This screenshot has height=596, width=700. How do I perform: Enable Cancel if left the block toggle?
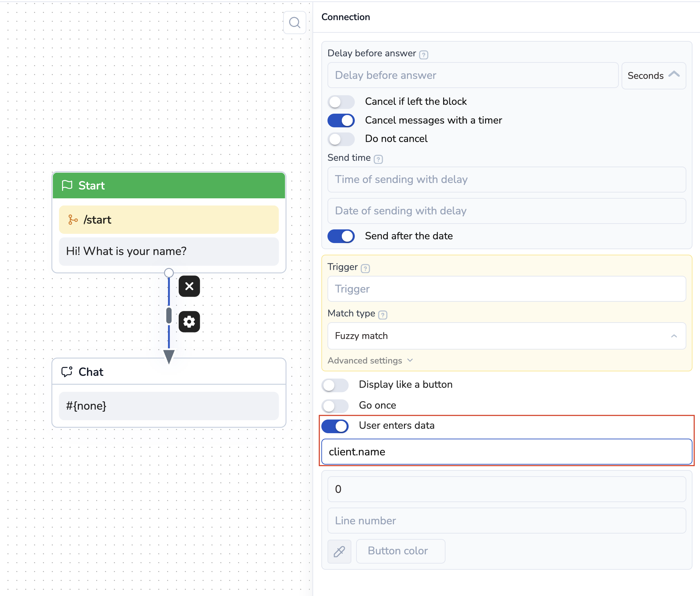341,102
